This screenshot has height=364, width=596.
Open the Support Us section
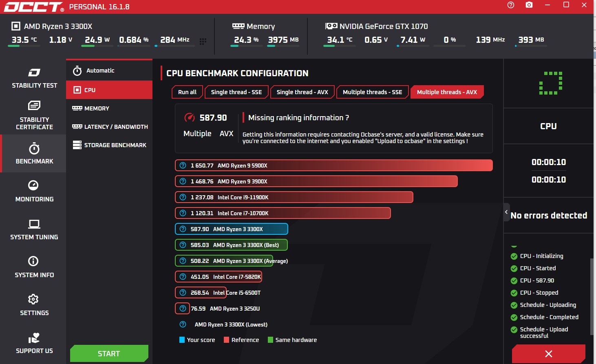(34, 343)
